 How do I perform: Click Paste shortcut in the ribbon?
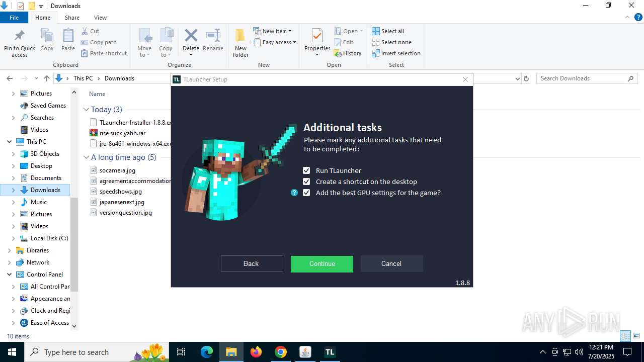pos(104,53)
